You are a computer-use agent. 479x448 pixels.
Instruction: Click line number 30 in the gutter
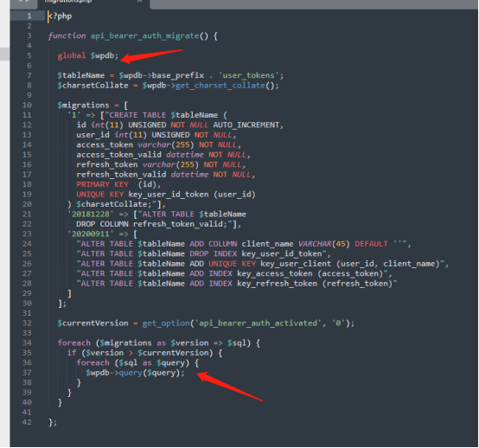[27, 304]
